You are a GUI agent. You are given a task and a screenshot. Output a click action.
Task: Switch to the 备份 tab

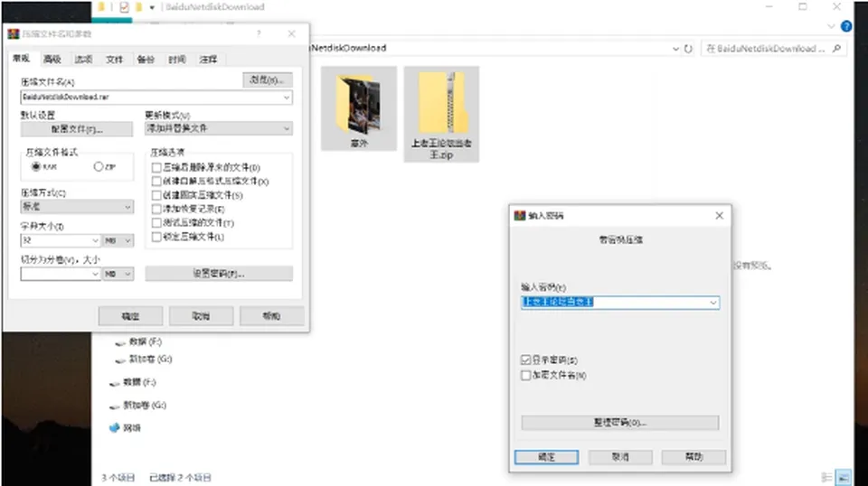pos(146,59)
